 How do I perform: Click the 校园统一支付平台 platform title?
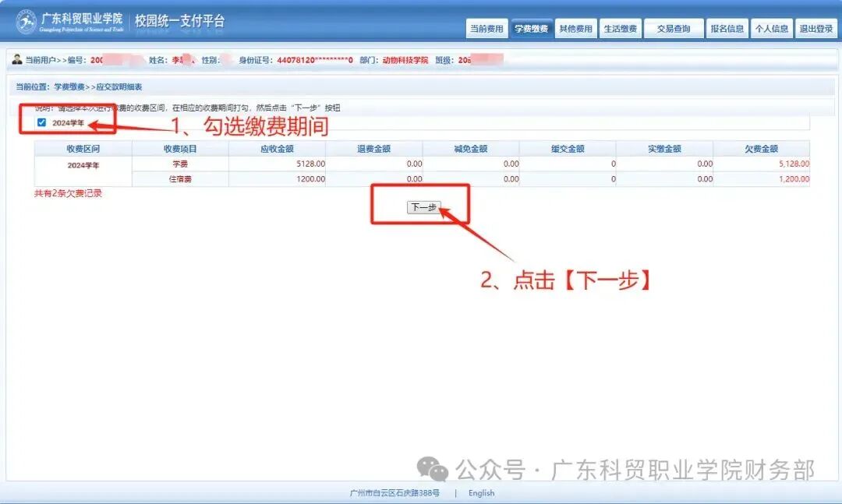point(179,21)
